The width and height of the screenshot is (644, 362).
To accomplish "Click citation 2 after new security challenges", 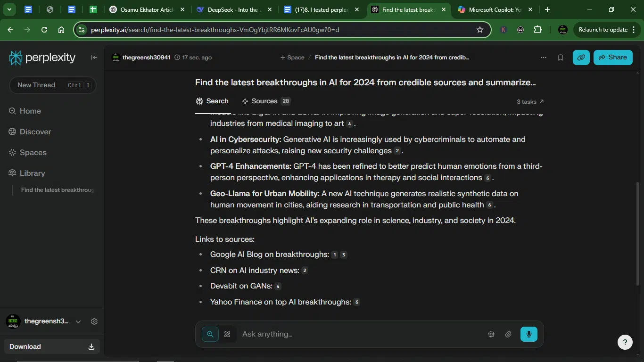I will 397,151.
